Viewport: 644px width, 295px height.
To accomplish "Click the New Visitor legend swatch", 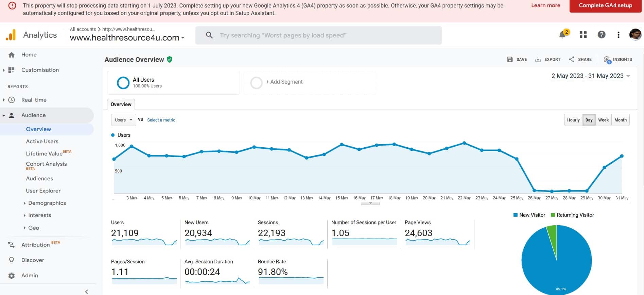I will pos(516,215).
